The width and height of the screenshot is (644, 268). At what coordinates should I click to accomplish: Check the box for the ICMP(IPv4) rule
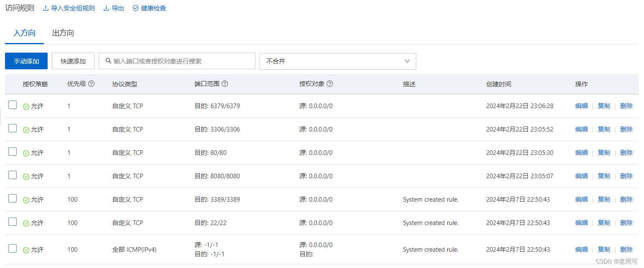pyautogui.click(x=13, y=248)
